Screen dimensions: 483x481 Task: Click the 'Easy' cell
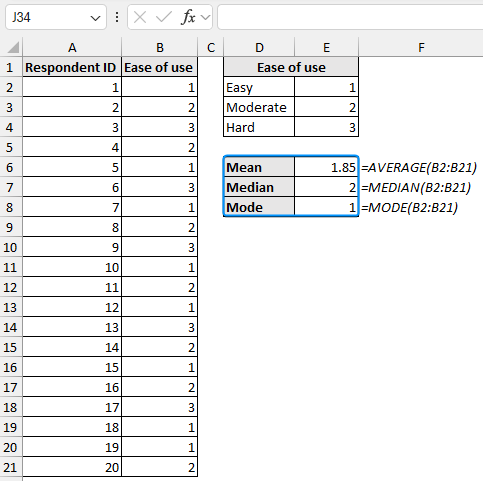pyautogui.click(x=259, y=87)
